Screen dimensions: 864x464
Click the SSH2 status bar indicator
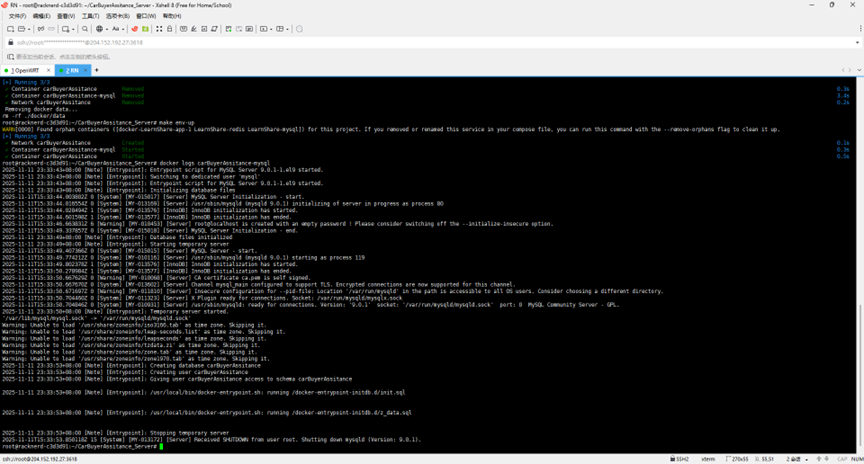coord(679,459)
